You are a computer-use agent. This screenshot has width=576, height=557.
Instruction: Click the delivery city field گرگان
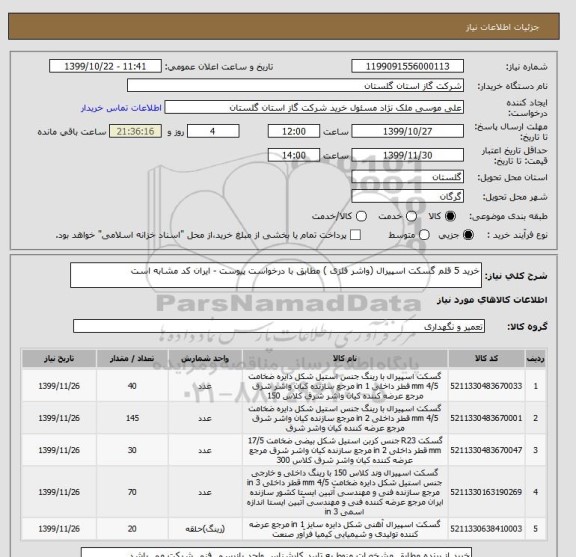point(407,196)
